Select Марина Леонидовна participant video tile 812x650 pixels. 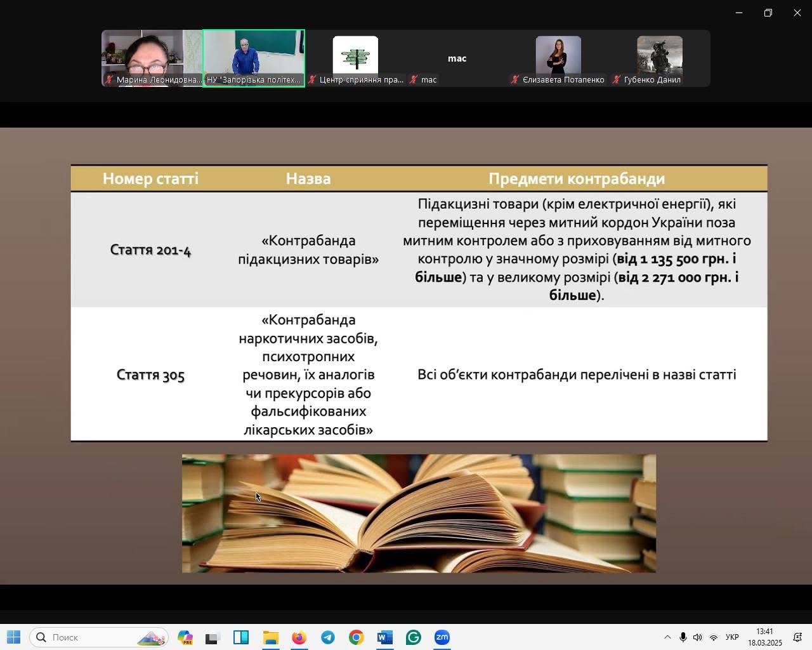click(152, 58)
